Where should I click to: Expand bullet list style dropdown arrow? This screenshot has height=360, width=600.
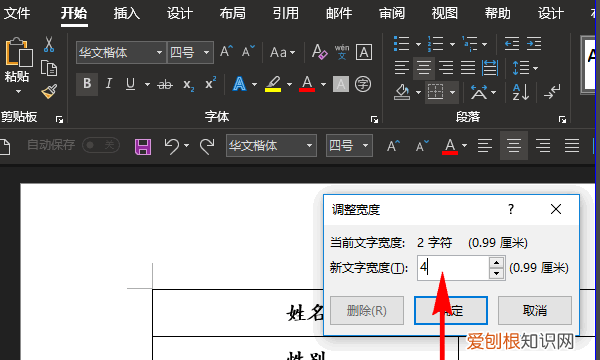tap(418, 44)
